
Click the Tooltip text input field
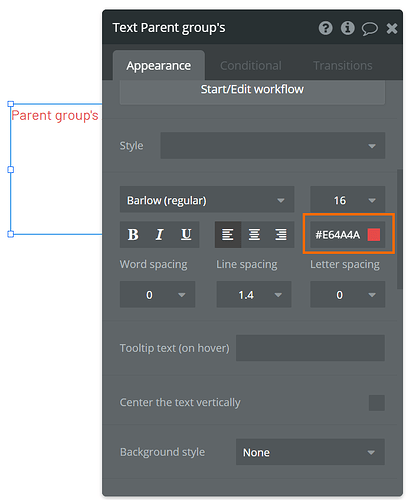coord(310,348)
